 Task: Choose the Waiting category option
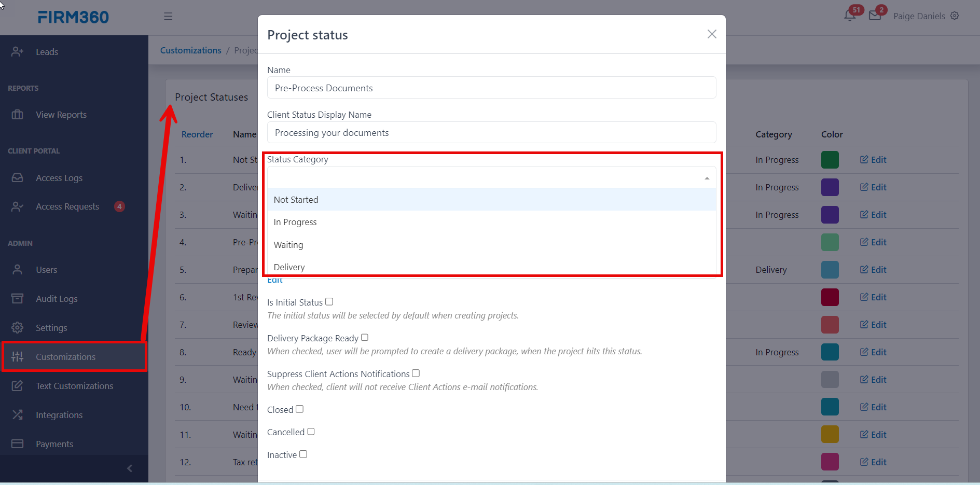pos(288,245)
